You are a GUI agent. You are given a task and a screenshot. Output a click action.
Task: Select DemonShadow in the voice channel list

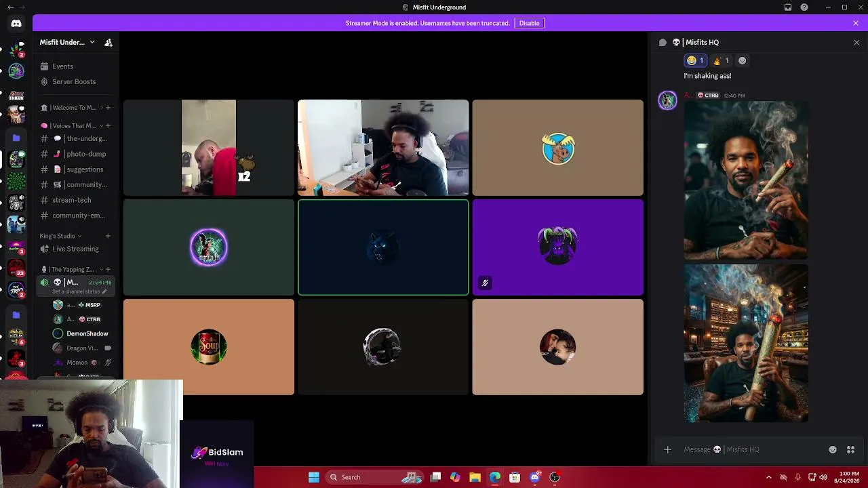click(x=81, y=333)
